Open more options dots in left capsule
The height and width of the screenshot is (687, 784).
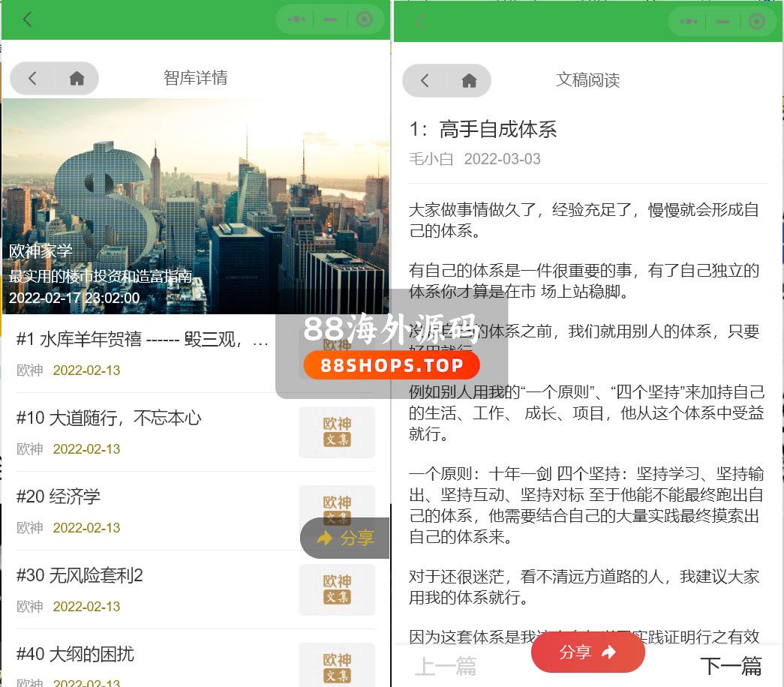[x=296, y=20]
